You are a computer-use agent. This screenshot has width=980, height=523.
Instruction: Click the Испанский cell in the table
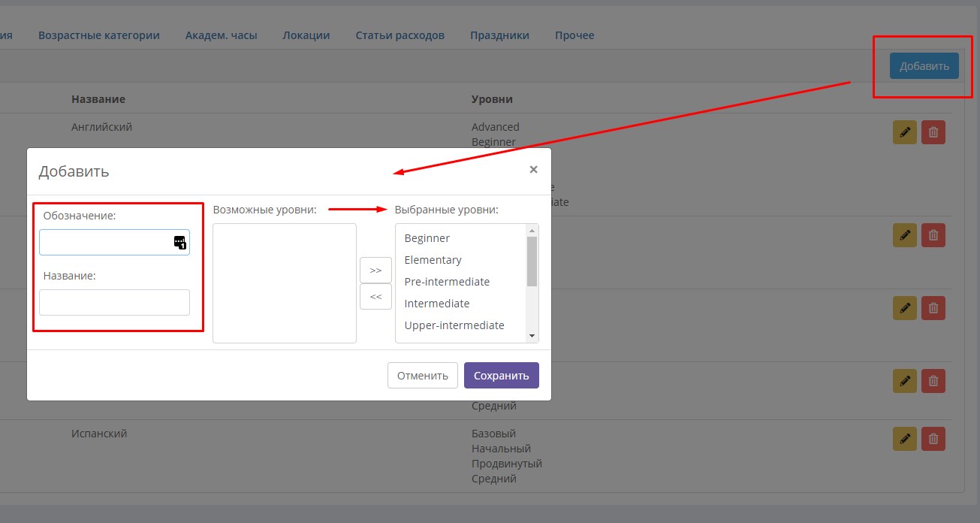99,434
